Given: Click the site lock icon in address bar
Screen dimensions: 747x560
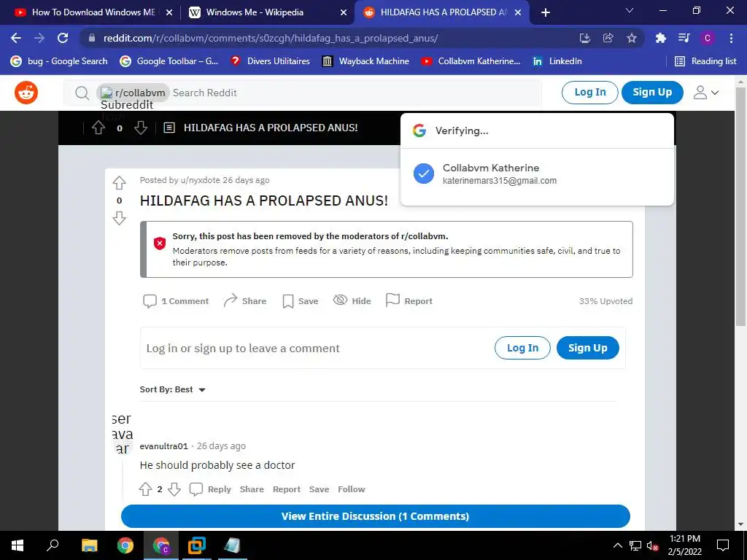Looking at the screenshot, I should (92, 38).
